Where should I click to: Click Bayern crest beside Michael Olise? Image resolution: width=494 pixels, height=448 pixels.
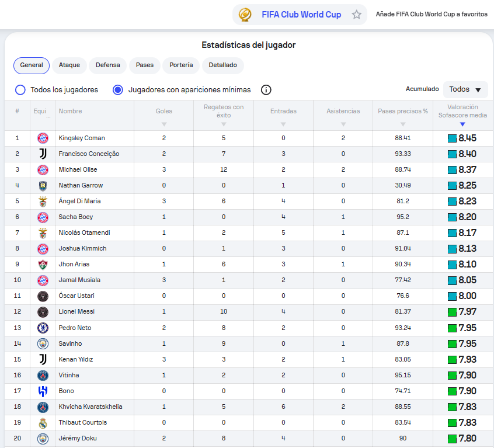(43, 169)
